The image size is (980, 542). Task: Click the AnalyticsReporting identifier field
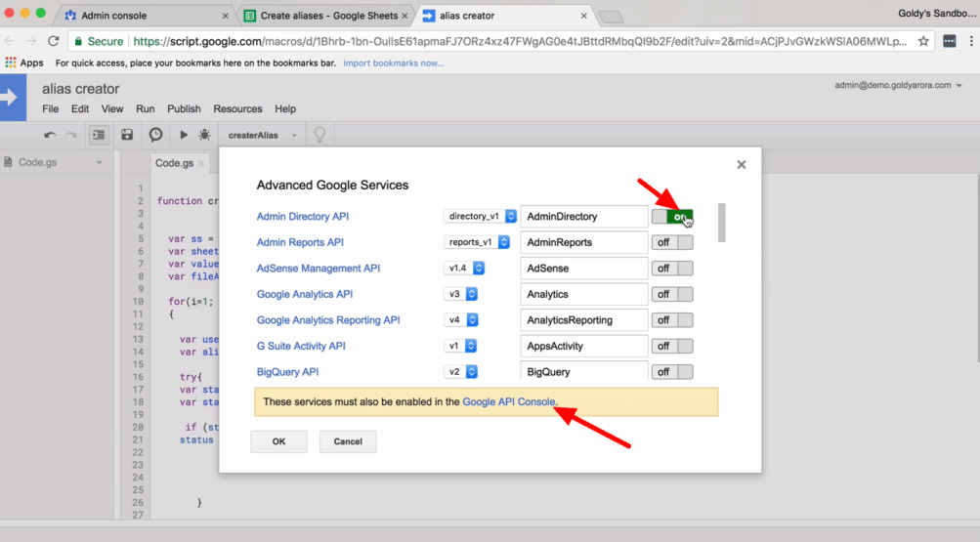pos(583,319)
